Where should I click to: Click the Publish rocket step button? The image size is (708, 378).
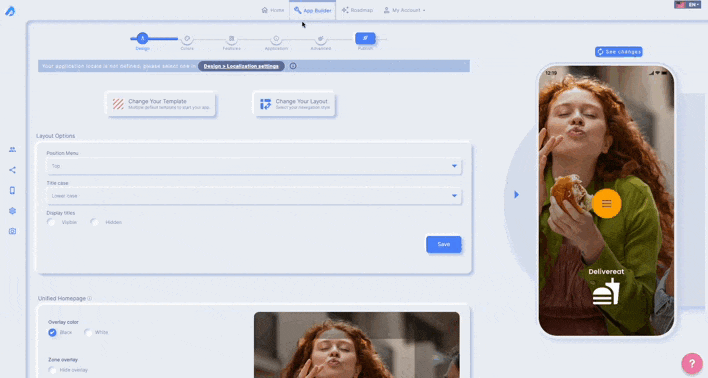365,38
